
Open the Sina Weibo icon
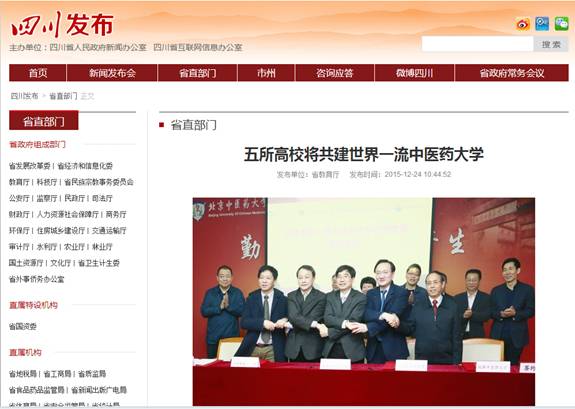(x=523, y=25)
